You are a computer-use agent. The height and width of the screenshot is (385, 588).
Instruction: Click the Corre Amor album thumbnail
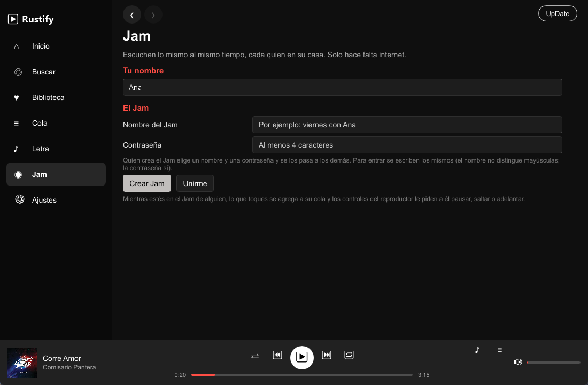(22, 363)
